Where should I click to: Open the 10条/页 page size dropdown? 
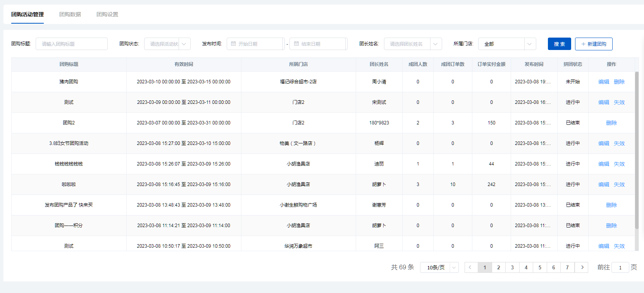tap(439, 267)
